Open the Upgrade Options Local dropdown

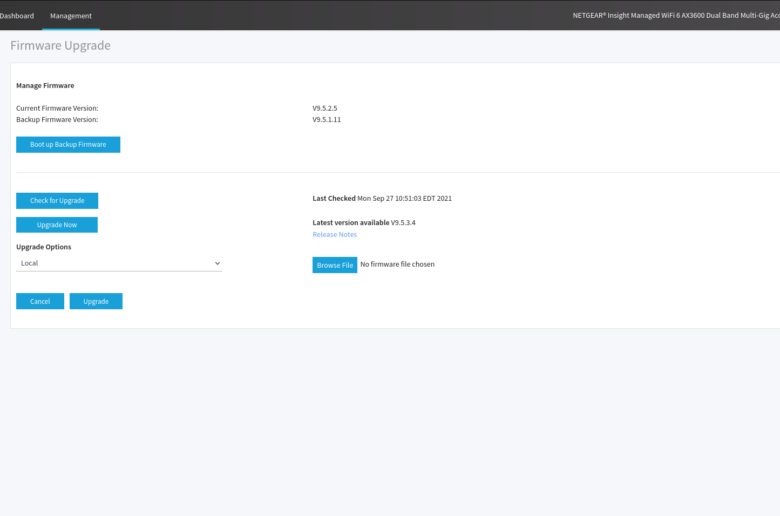(119, 263)
